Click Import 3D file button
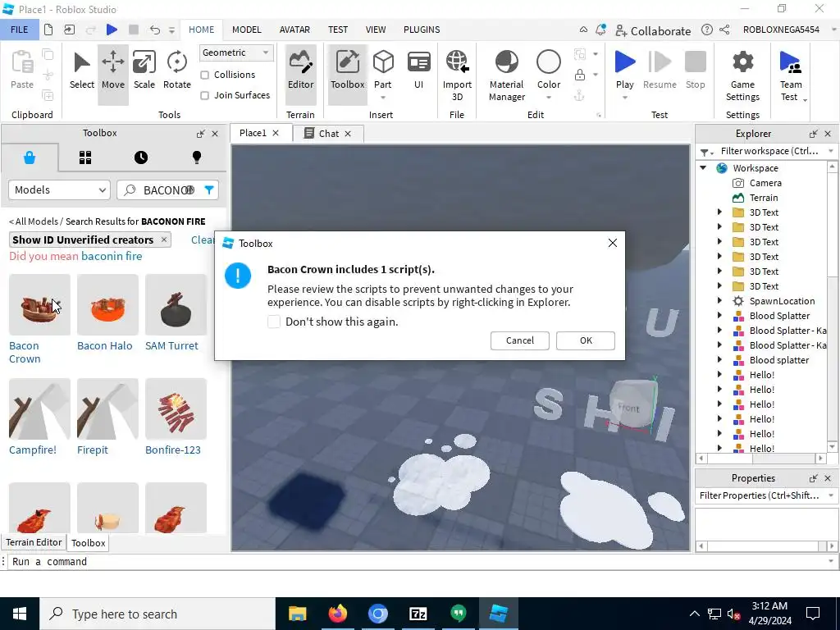Screen dimensions: 840x630 457,75
